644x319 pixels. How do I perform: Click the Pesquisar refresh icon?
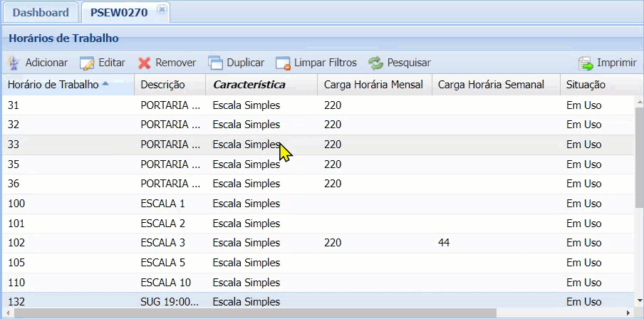(x=375, y=63)
